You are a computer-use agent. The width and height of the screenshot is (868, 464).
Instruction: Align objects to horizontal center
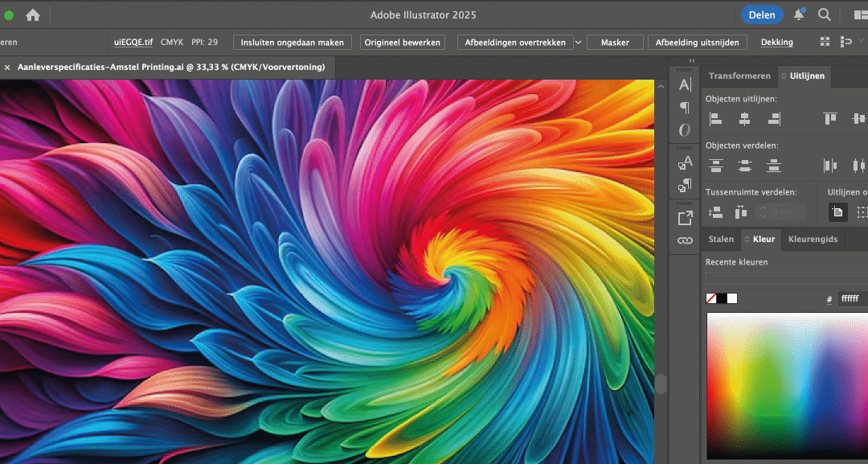click(x=744, y=118)
